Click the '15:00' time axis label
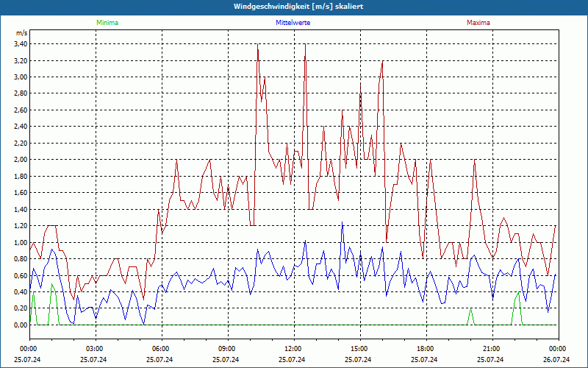 point(360,349)
